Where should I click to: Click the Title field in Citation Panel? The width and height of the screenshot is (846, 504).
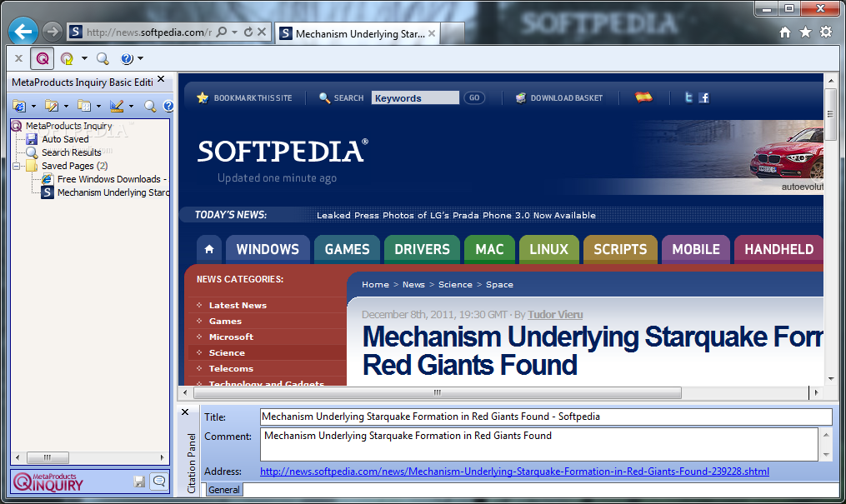point(546,417)
